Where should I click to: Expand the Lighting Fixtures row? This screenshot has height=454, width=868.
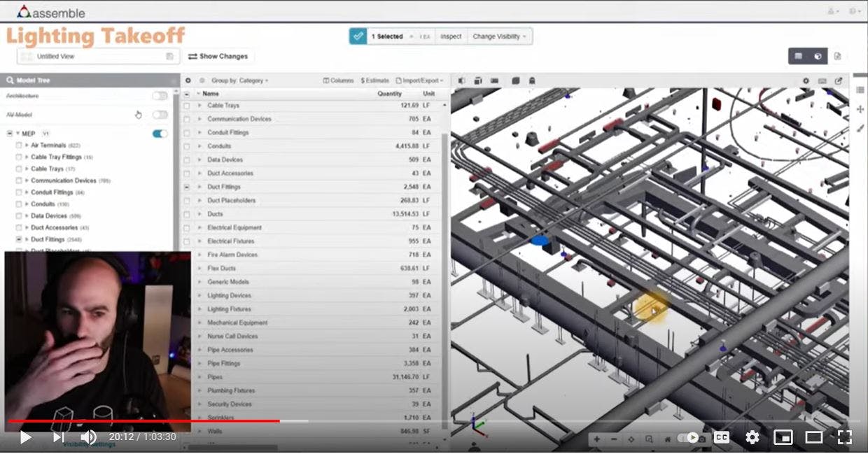pos(199,309)
